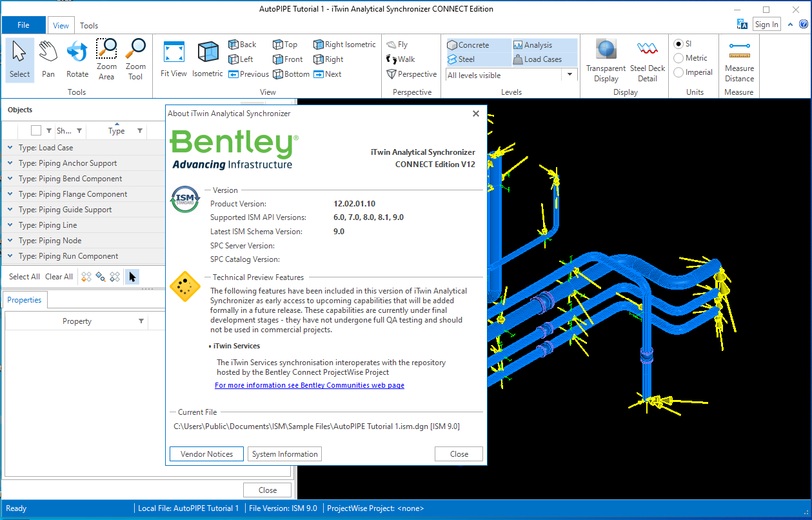Start the Measure Distance tool
The image size is (812, 520).
[739, 61]
